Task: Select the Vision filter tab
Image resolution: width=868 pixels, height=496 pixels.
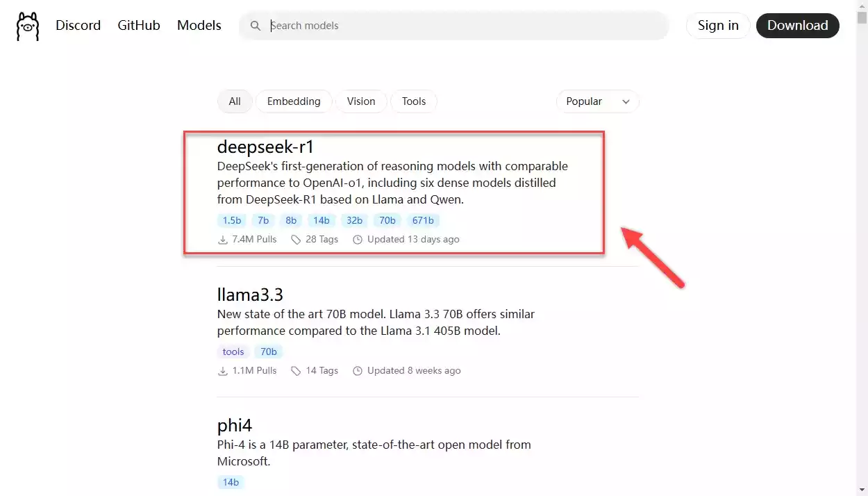Action: [361, 101]
